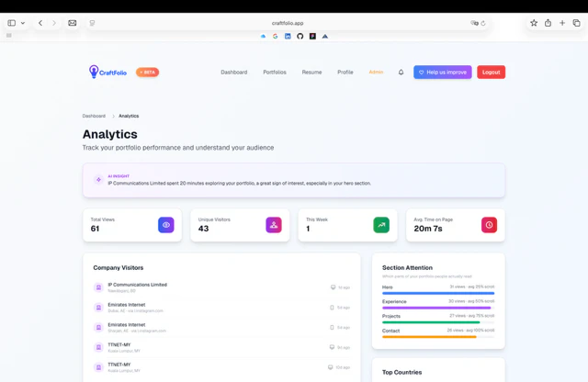Open the Portfolios nav item

(x=275, y=72)
